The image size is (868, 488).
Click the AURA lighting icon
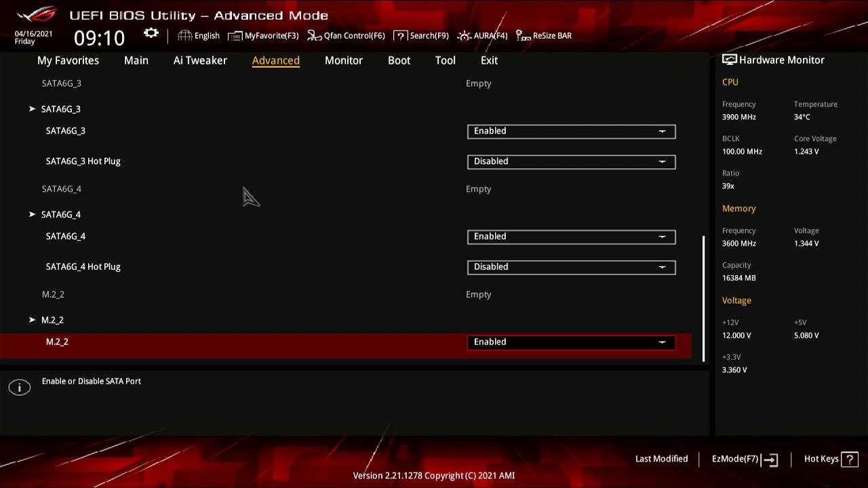465,35
